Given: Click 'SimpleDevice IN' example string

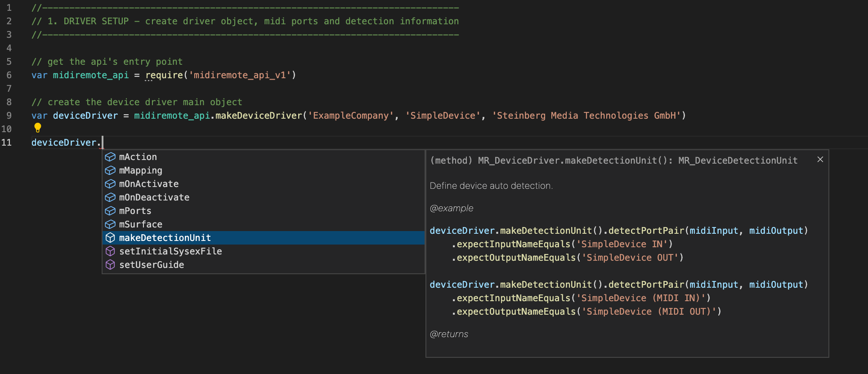Looking at the screenshot, I should [622, 244].
